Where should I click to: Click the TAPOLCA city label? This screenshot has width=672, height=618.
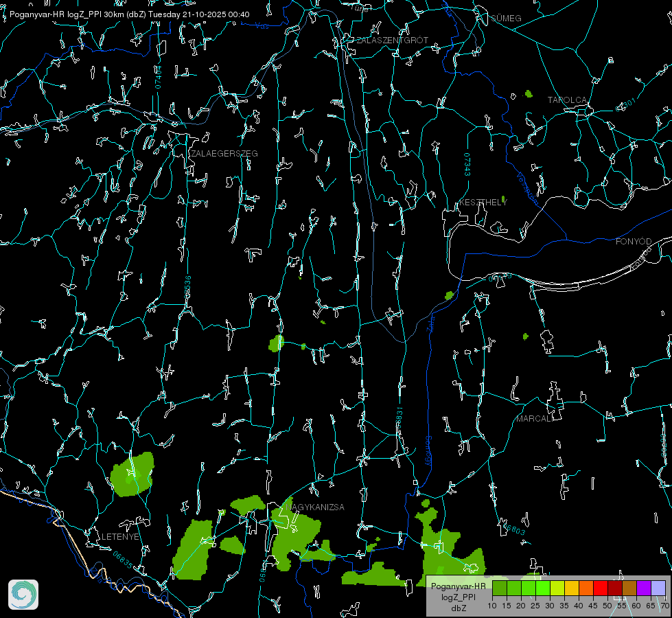click(567, 100)
